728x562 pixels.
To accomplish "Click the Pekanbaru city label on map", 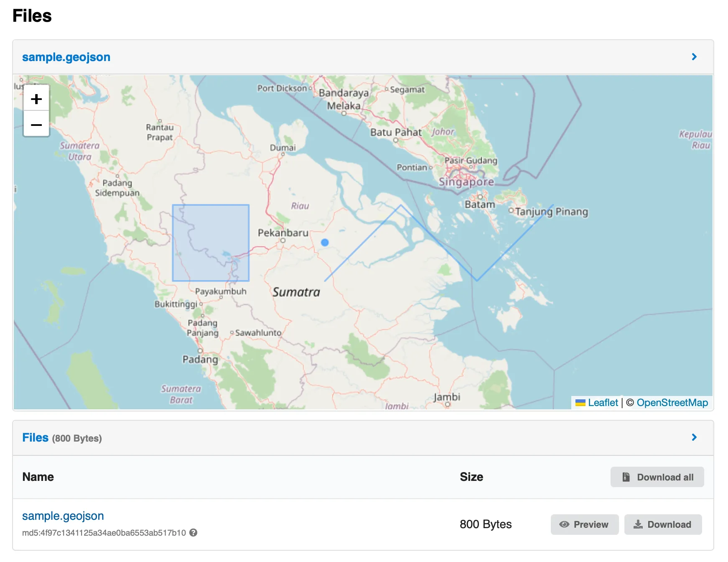I will coord(283,233).
